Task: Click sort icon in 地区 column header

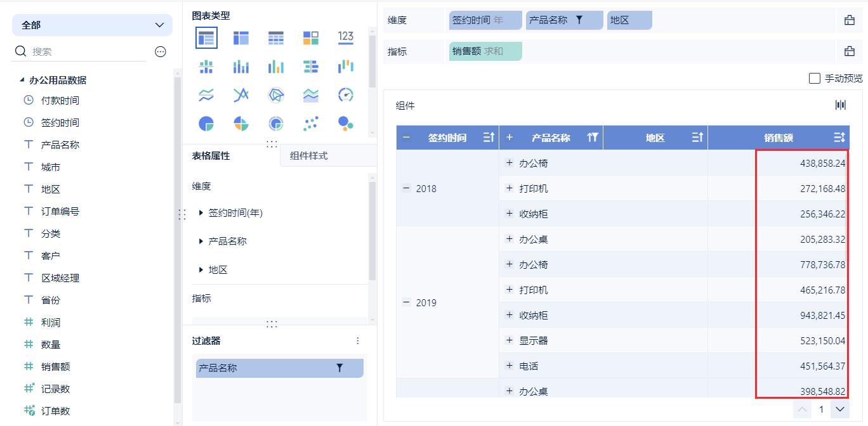Action: (x=697, y=137)
